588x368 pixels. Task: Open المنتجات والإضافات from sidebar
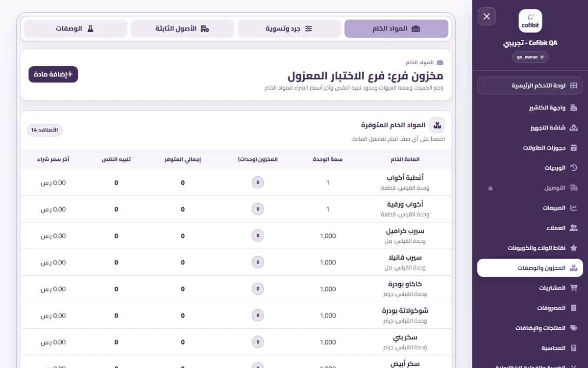click(x=530, y=328)
